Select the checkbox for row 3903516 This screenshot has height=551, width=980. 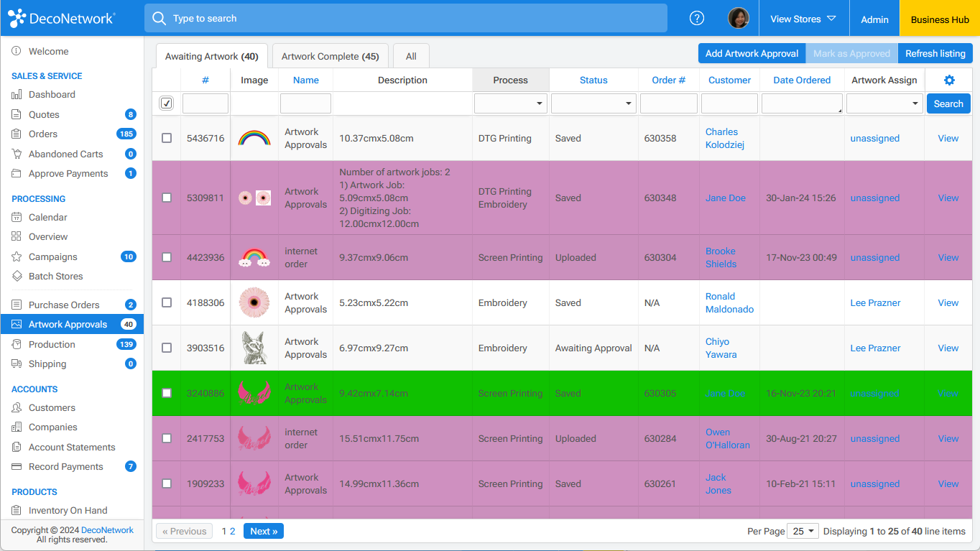click(x=167, y=348)
